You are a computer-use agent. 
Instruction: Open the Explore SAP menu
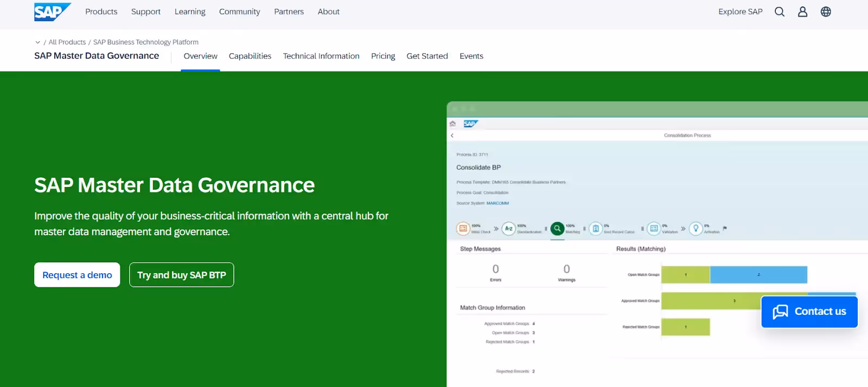click(x=741, y=11)
